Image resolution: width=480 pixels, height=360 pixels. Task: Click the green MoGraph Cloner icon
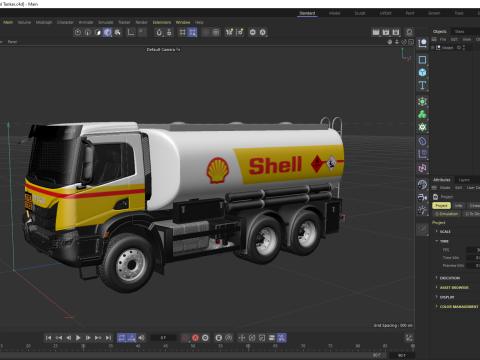pyautogui.click(x=422, y=114)
